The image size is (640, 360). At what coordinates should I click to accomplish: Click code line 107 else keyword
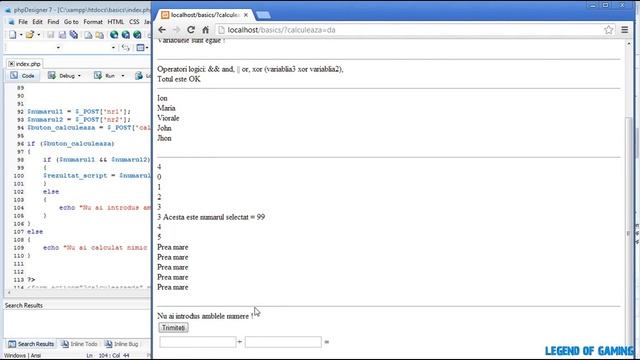(x=35, y=232)
